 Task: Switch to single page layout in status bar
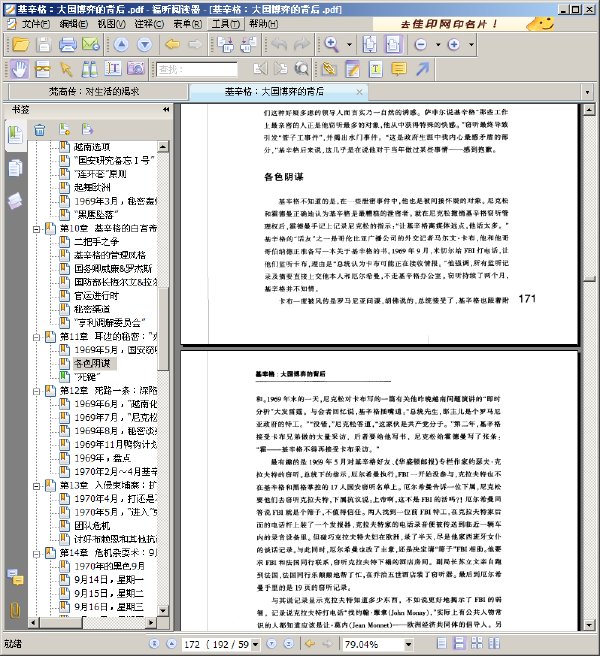(442, 643)
